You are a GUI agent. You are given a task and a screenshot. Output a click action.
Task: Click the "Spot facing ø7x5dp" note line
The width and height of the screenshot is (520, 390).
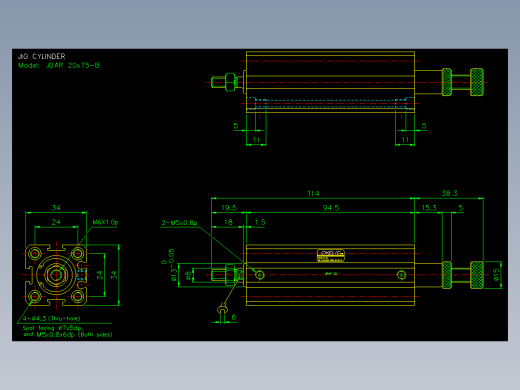53,328
